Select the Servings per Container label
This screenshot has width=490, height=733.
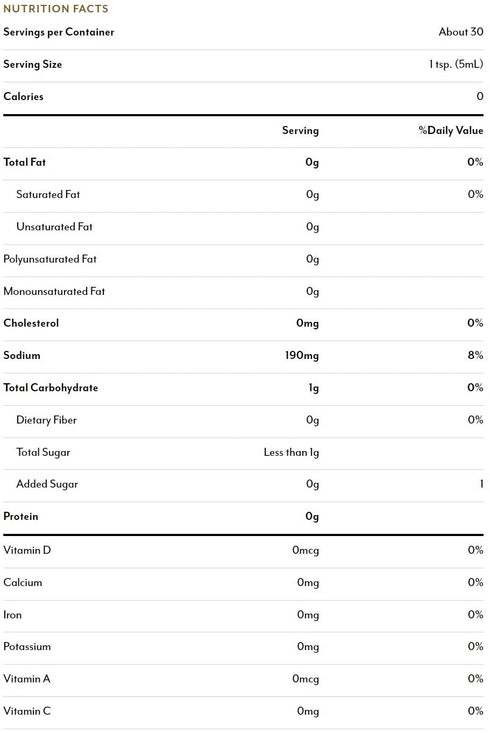click(x=58, y=32)
